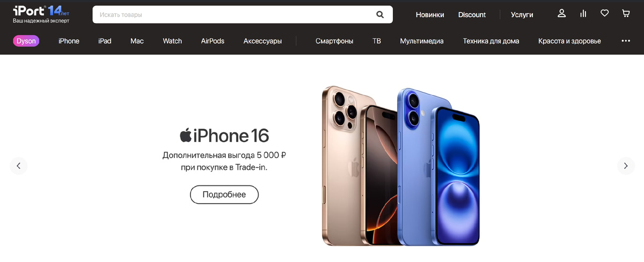Open the Discount link
This screenshot has width=644, height=262.
tap(472, 14)
